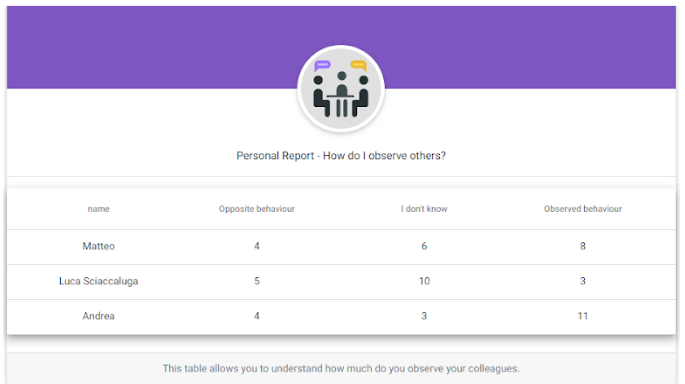
Task: Click Luca's Observed behaviour value 3
Action: pyautogui.click(x=583, y=281)
